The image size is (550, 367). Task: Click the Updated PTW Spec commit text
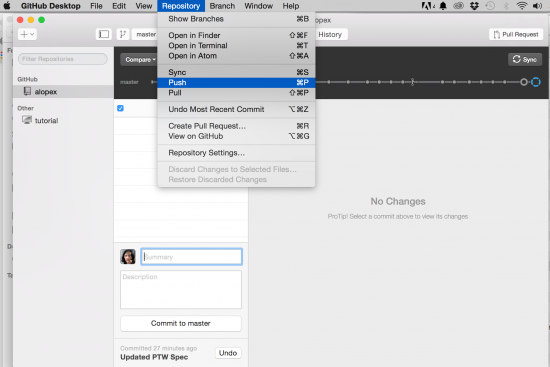pos(154,357)
